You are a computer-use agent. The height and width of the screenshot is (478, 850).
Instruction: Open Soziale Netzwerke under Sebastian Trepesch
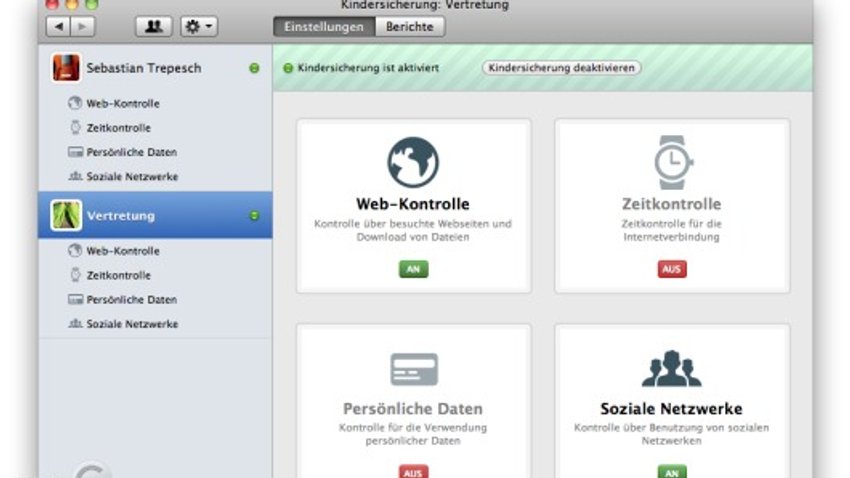(132, 177)
